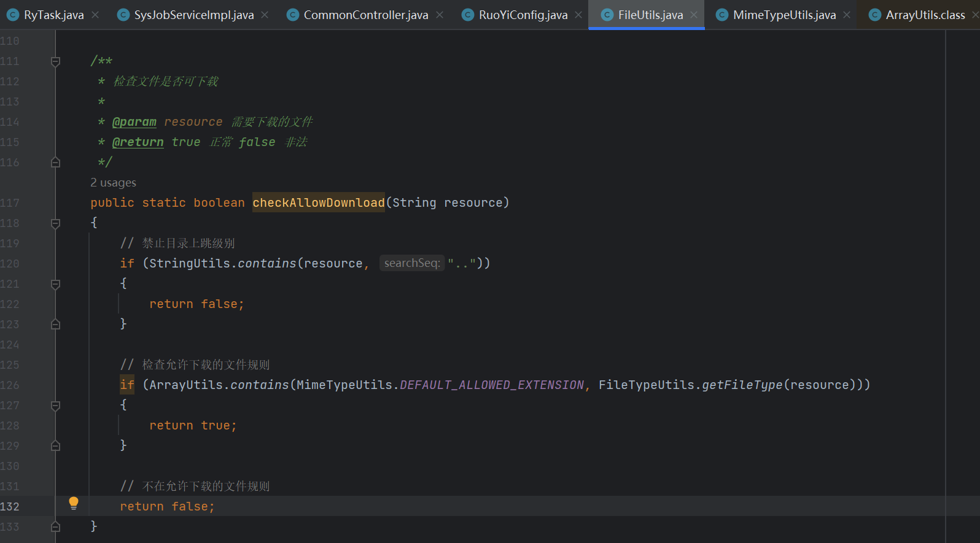
Task: Close the RuoYiConfig.java tab
Action: (x=578, y=15)
